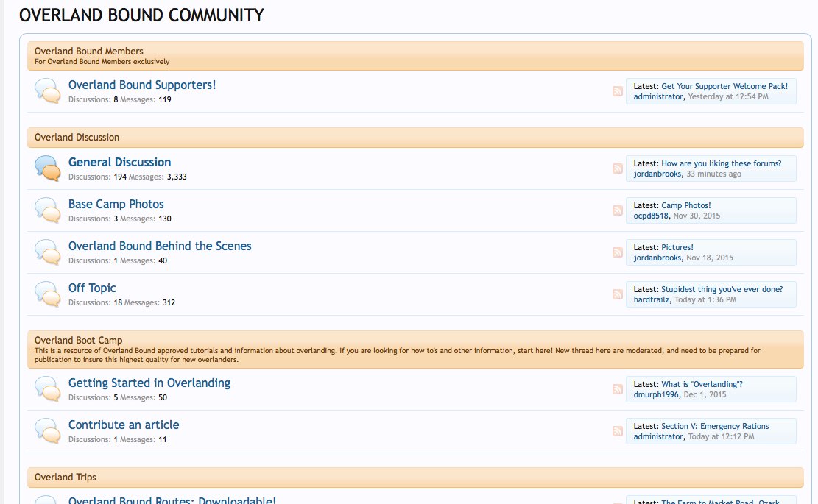The width and height of the screenshot is (818, 504).
Task: Go to Base Camp Photos forum
Action: 116,205
